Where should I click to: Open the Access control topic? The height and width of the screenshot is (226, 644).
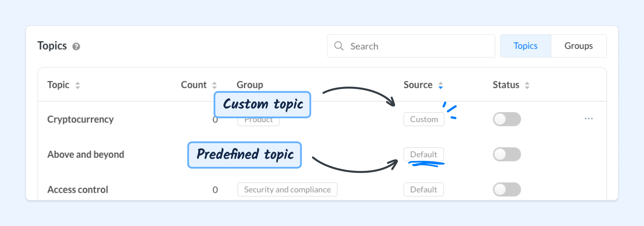click(x=78, y=189)
